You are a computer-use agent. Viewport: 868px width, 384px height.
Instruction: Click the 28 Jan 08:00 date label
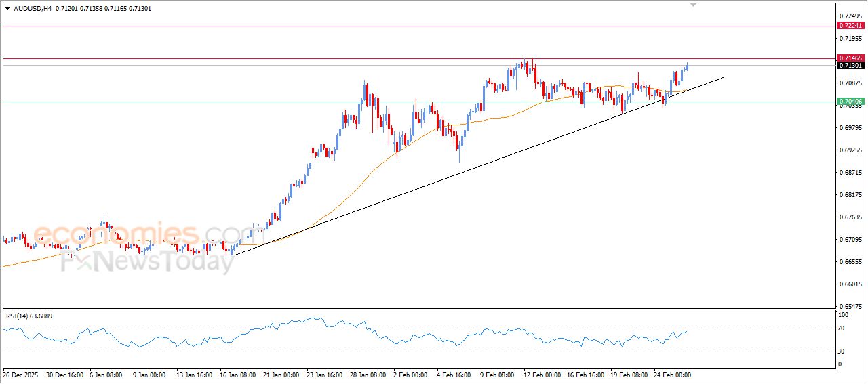[x=367, y=375]
